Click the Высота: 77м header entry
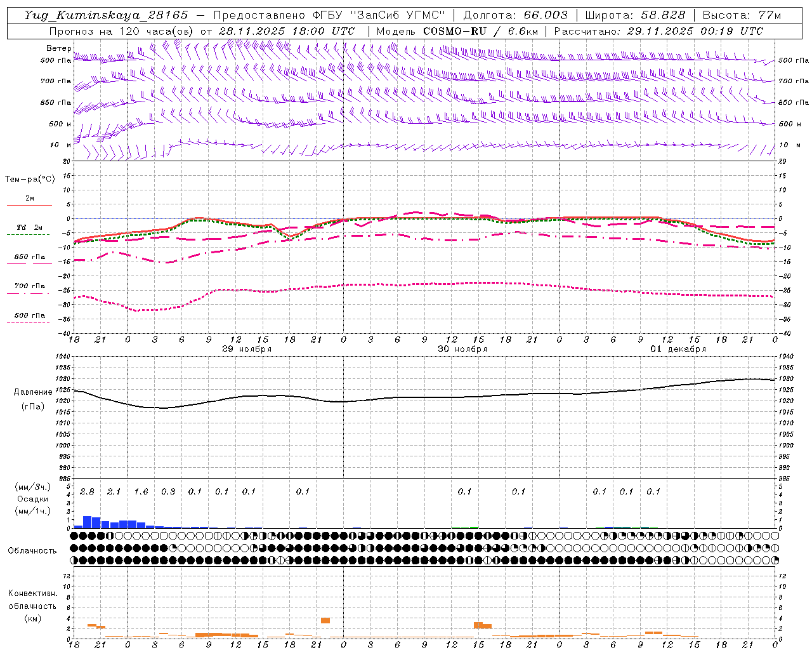Screen dimensions: 812x650 [742, 15]
